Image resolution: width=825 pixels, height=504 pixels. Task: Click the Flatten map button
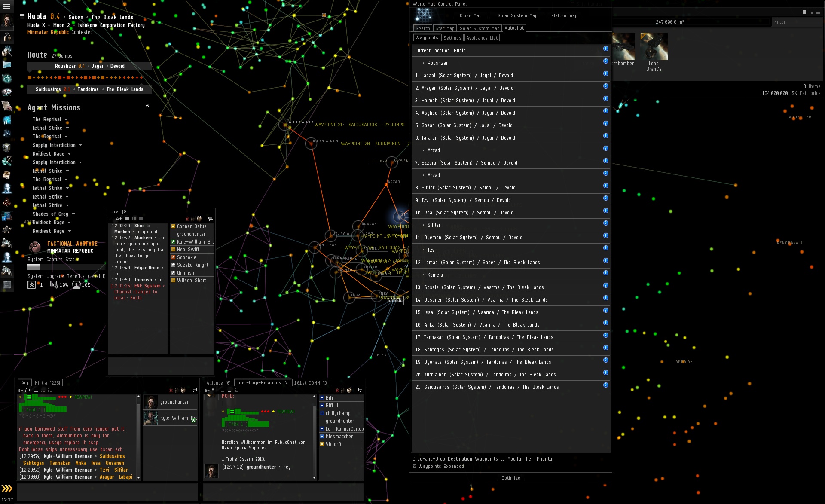pyautogui.click(x=564, y=15)
